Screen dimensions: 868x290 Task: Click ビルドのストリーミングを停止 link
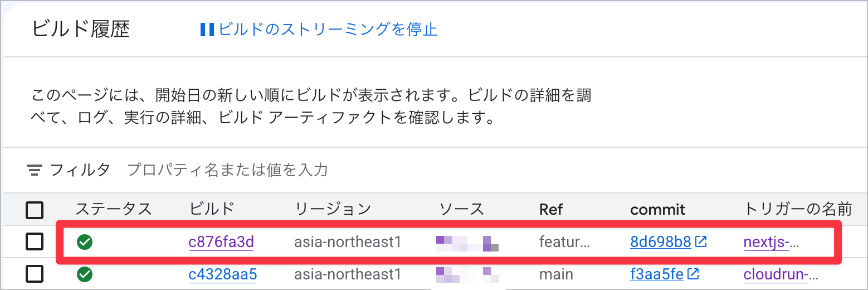(x=328, y=30)
